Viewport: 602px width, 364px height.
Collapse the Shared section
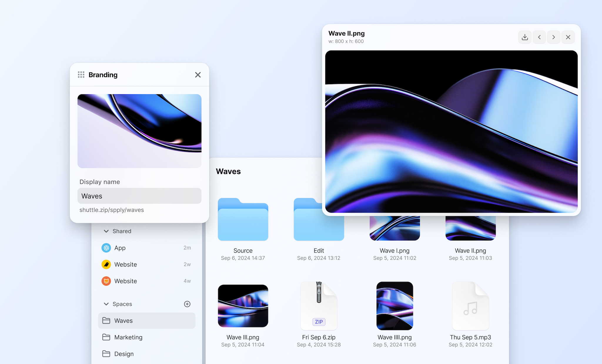tap(106, 231)
